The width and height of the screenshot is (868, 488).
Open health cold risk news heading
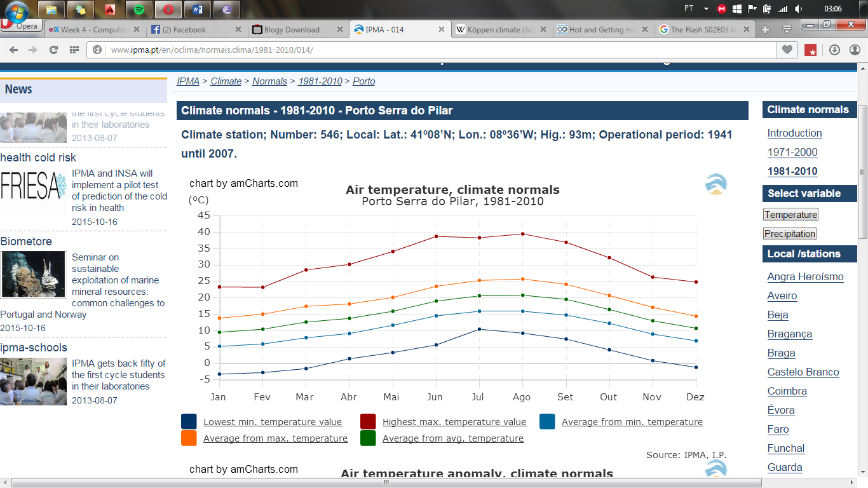(x=38, y=158)
